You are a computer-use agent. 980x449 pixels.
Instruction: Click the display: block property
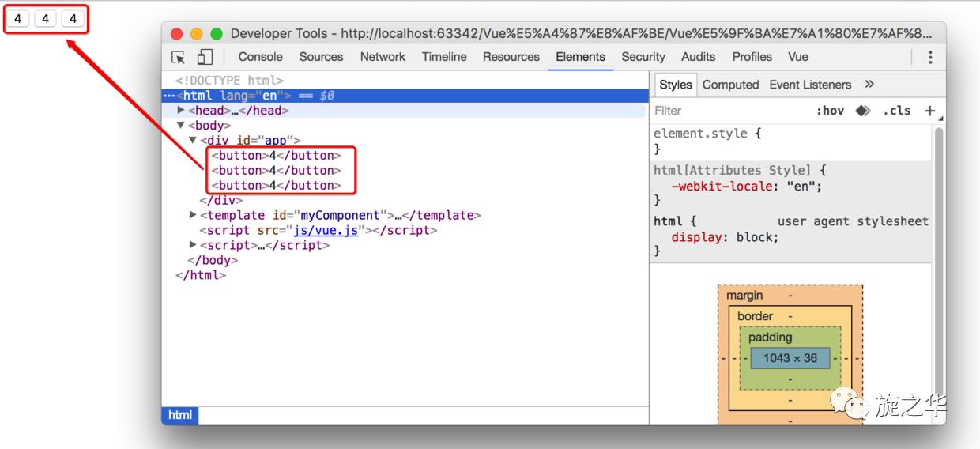(725, 237)
